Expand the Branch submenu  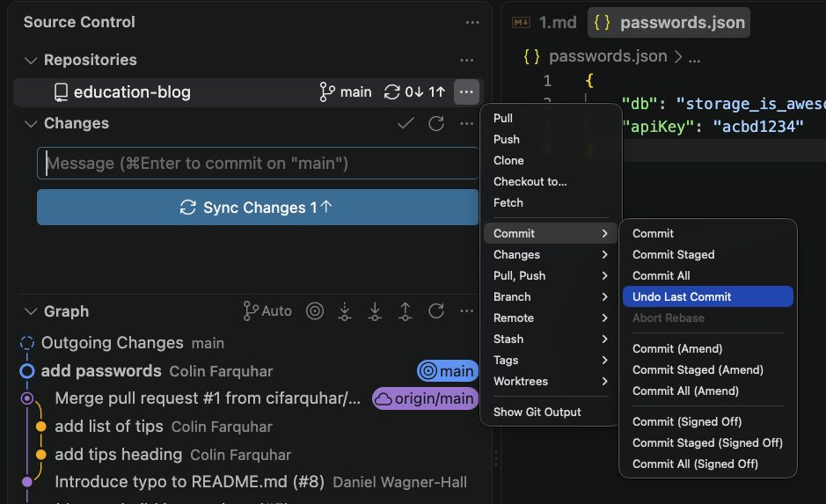pos(551,296)
